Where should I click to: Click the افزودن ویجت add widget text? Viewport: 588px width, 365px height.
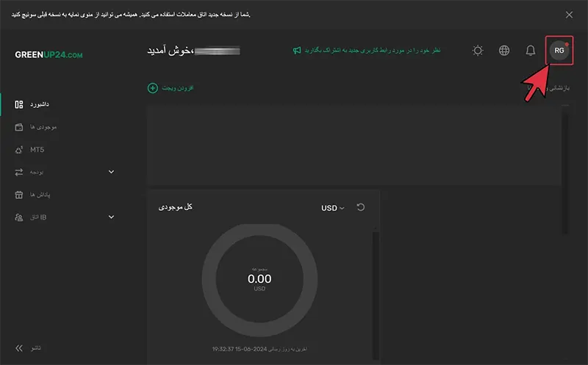(178, 88)
